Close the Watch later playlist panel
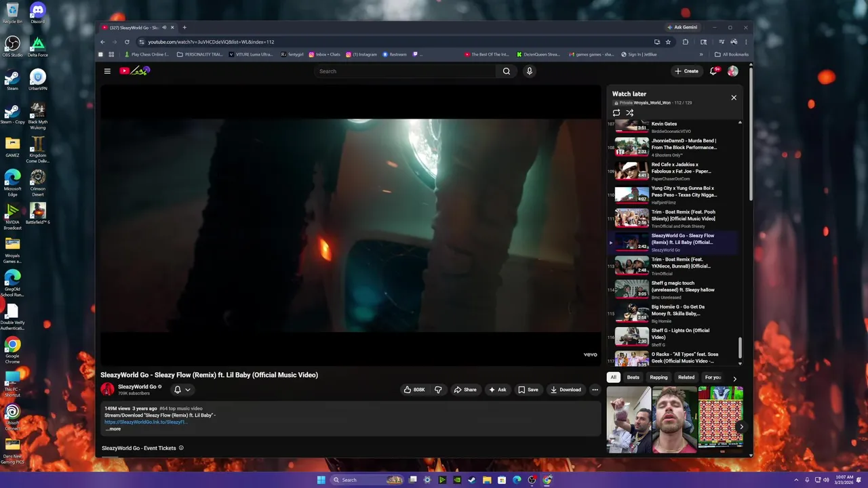The width and height of the screenshot is (868, 488). [734, 98]
